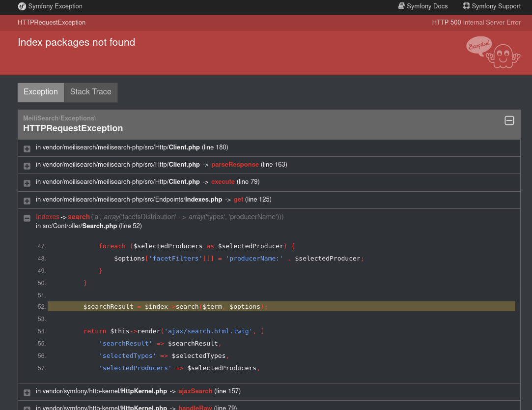This screenshot has height=410, width=532.
Task: Open the Symfony Support link
Action: click(492, 6)
